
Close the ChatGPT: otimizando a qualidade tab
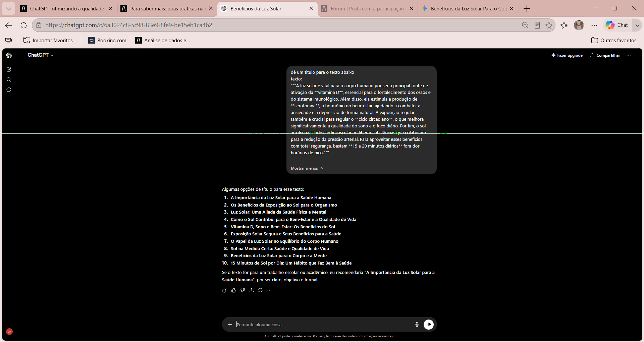tap(111, 9)
